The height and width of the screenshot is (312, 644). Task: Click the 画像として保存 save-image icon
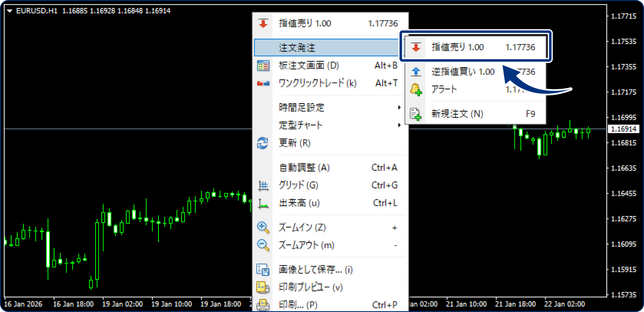[263, 270]
